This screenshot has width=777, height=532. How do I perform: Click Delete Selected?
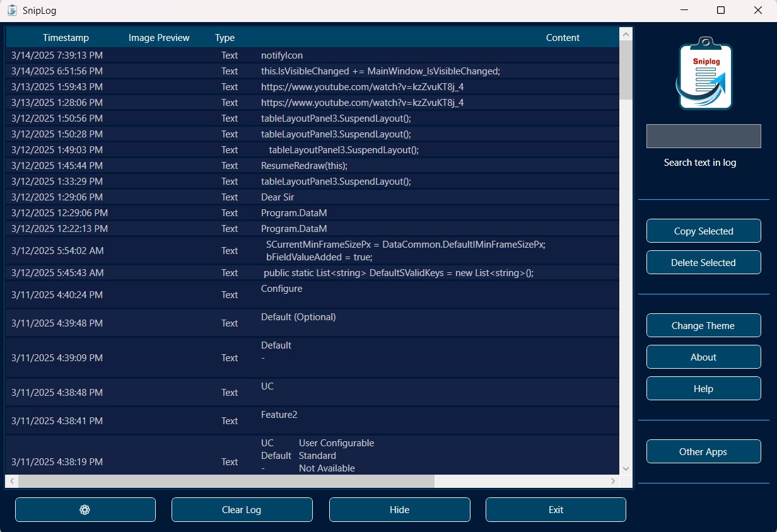click(703, 262)
